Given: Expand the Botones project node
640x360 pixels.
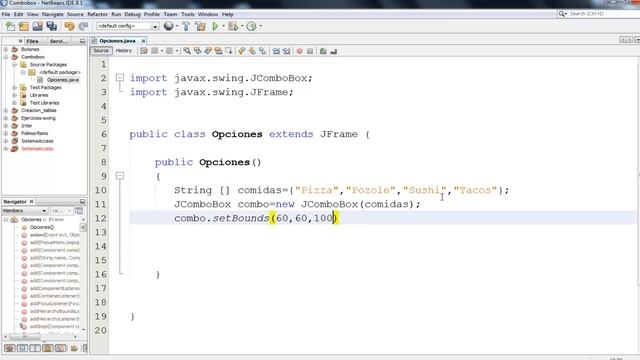Looking at the screenshot, I should [x=6, y=49].
